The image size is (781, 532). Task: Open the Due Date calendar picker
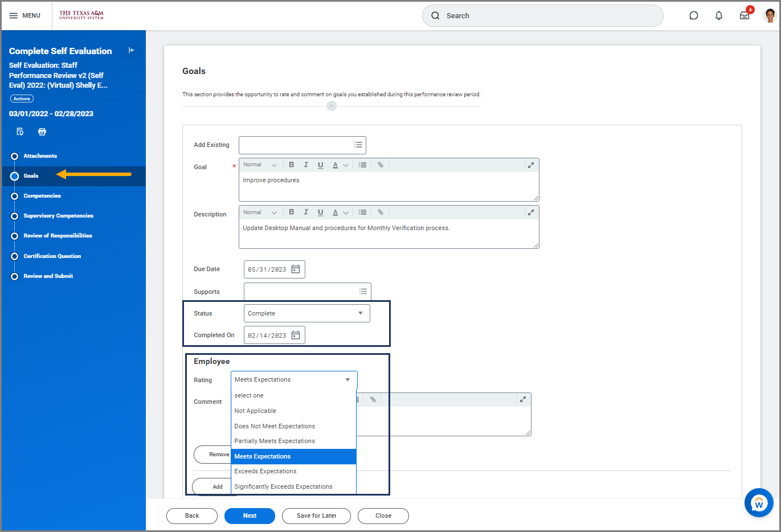pyautogui.click(x=296, y=269)
